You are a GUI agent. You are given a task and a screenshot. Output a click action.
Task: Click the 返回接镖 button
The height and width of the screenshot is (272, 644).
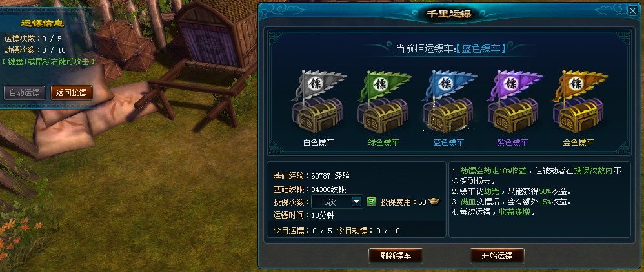[x=72, y=92]
